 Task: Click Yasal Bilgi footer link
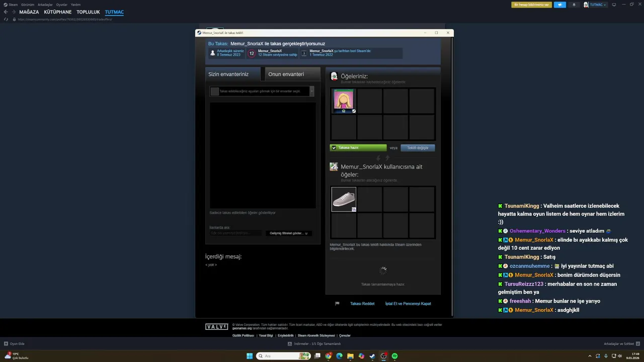(x=266, y=335)
